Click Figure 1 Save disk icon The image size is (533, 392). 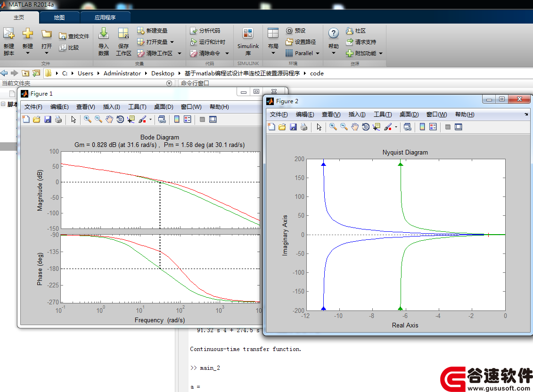[x=48, y=119]
